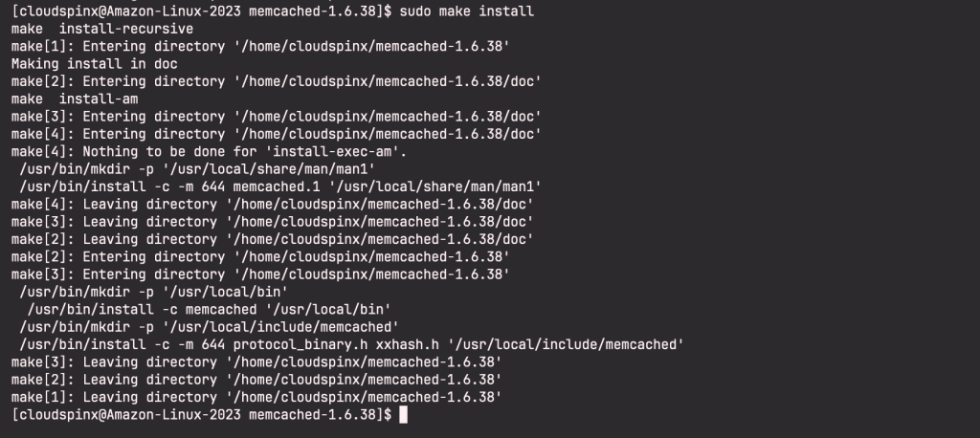Viewport: 980px width, 438px height.
Task: Click the 'make[4]: Entering directory' doc line
Action: [x=277, y=134]
